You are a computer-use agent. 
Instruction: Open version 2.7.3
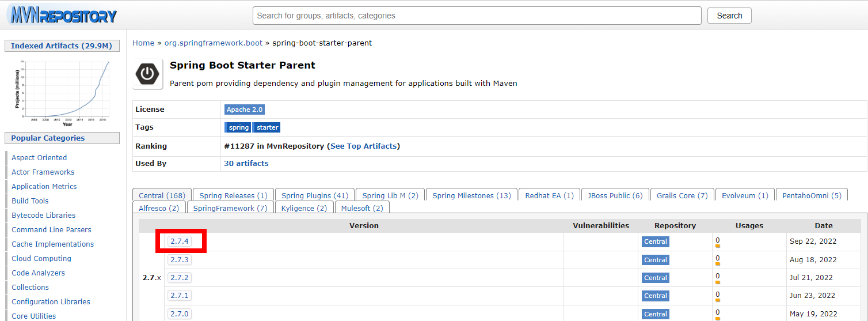pos(180,259)
